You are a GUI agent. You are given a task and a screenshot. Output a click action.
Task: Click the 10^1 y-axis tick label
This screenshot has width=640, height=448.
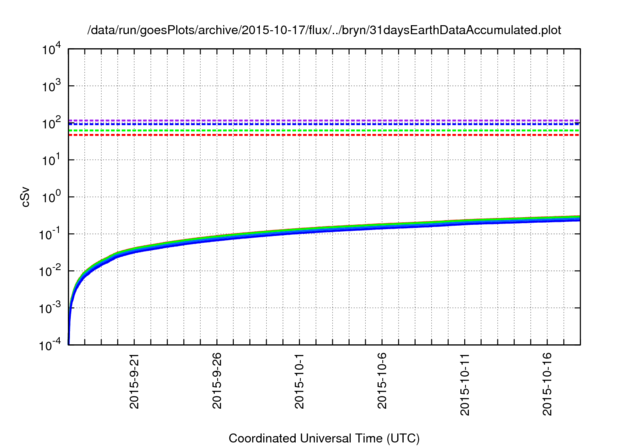tap(49, 160)
